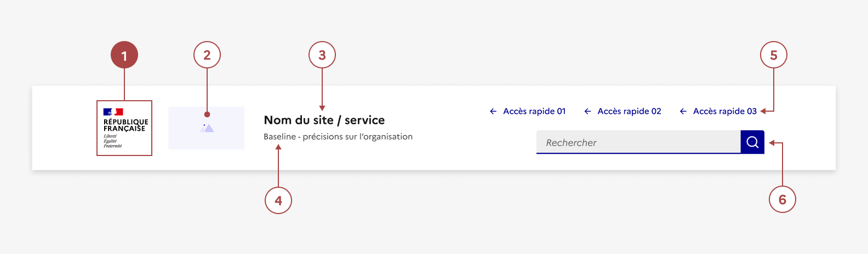Click annotation marker number 1
Image resolution: width=868 pixels, height=254 pixels.
pyautogui.click(x=124, y=55)
